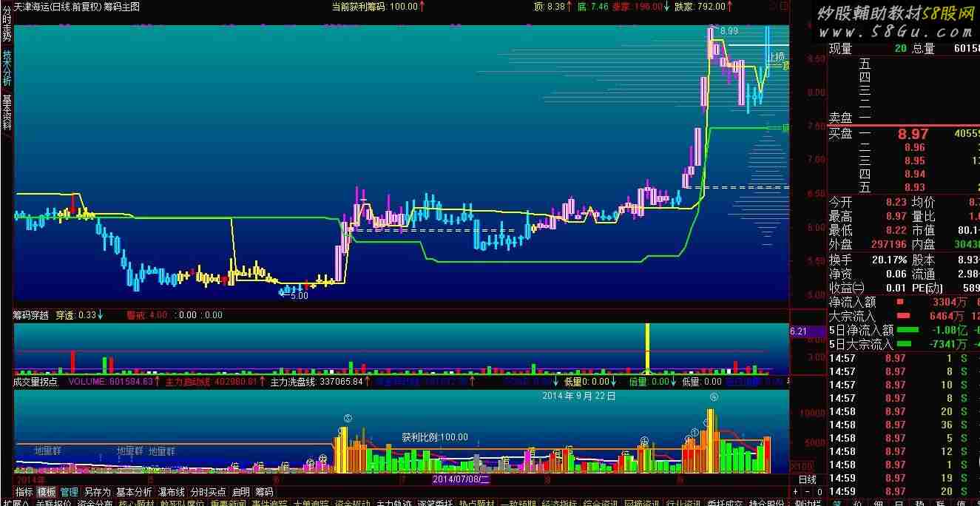Screen dimensions: 980x506
Task: Click the 2014/07/08 date marker on timeline
Action: pyautogui.click(x=461, y=479)
